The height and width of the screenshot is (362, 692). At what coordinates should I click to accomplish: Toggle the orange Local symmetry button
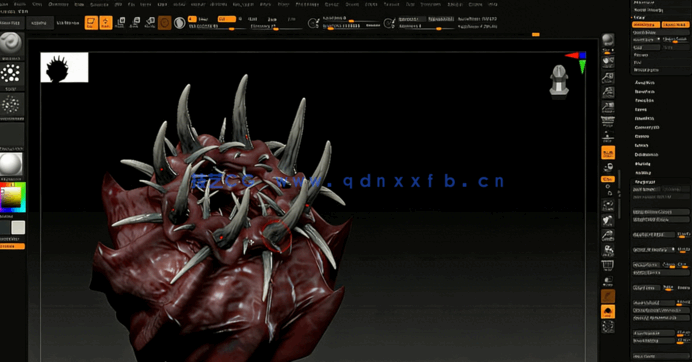[x=608, y=153]
